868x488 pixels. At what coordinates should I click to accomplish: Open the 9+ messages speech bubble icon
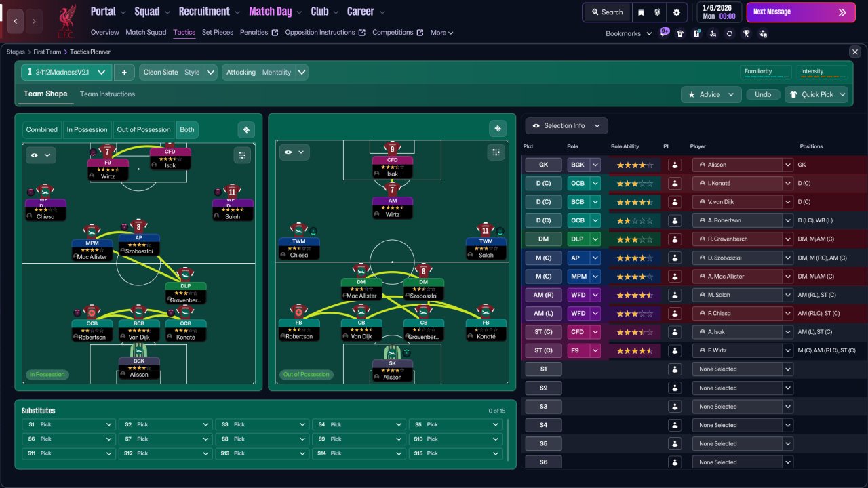(x=665, y=32)
